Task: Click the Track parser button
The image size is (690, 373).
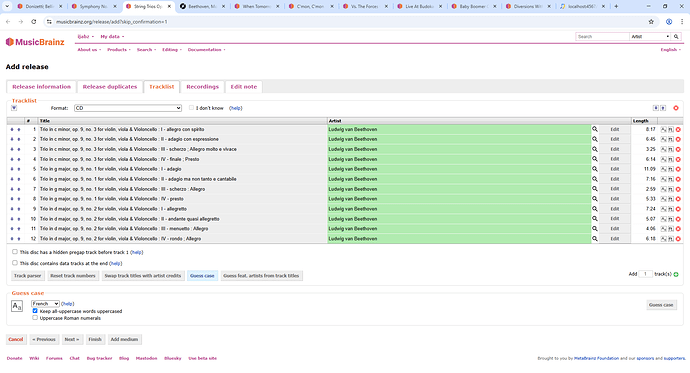Action: click(27, 276)
